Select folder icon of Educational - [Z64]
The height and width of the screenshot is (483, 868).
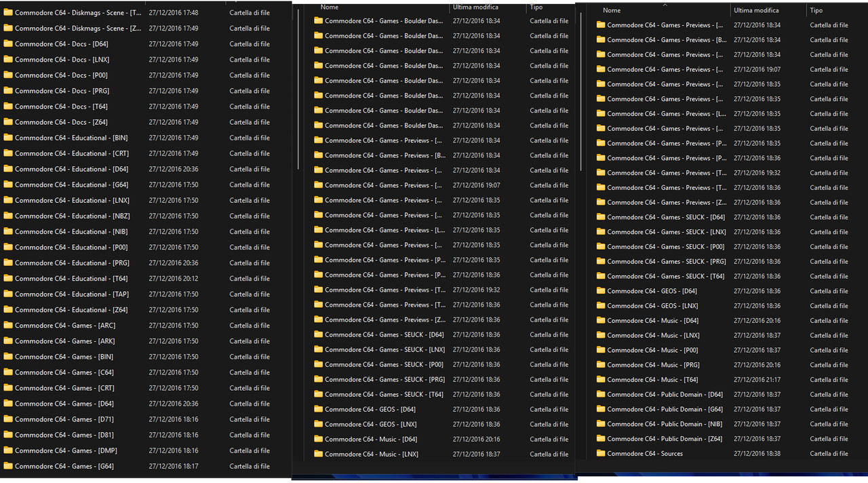point(8,310)
